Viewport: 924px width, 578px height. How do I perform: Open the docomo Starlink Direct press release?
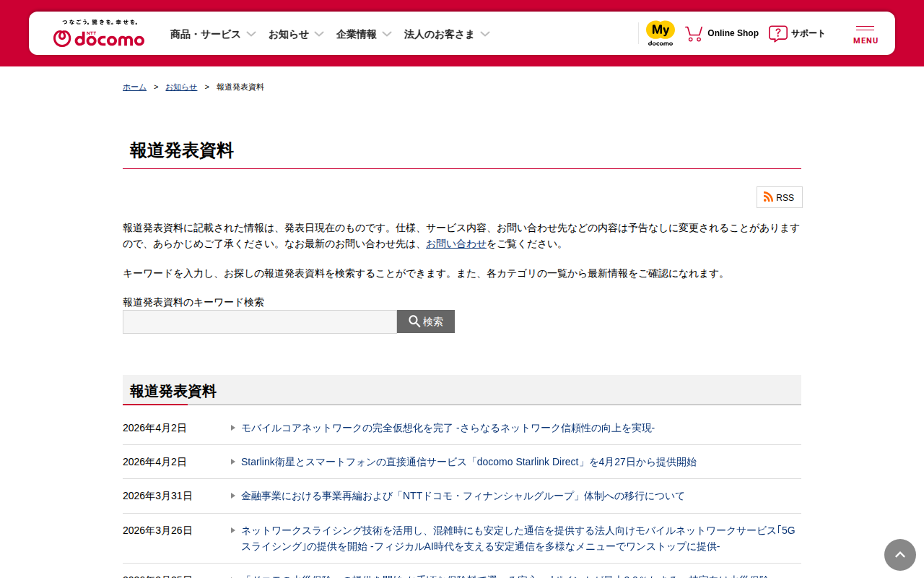(x=468, y=462)
